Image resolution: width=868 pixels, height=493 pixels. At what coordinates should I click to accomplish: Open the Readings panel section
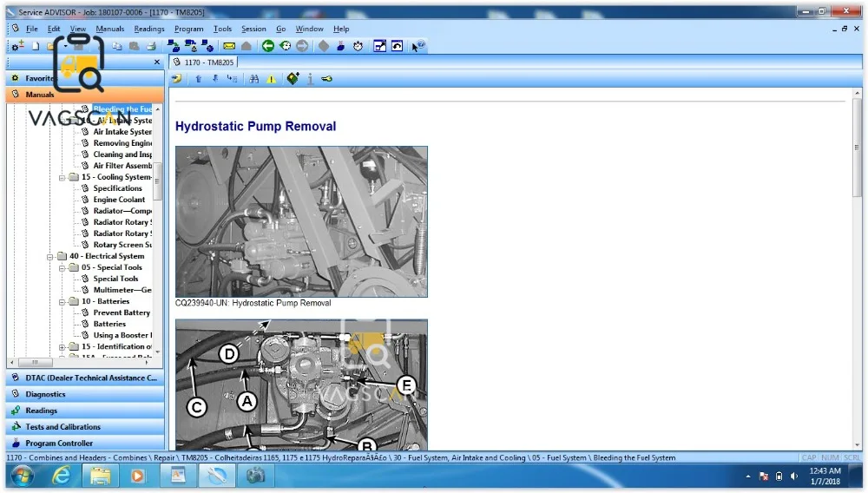[x=85, y=411]
